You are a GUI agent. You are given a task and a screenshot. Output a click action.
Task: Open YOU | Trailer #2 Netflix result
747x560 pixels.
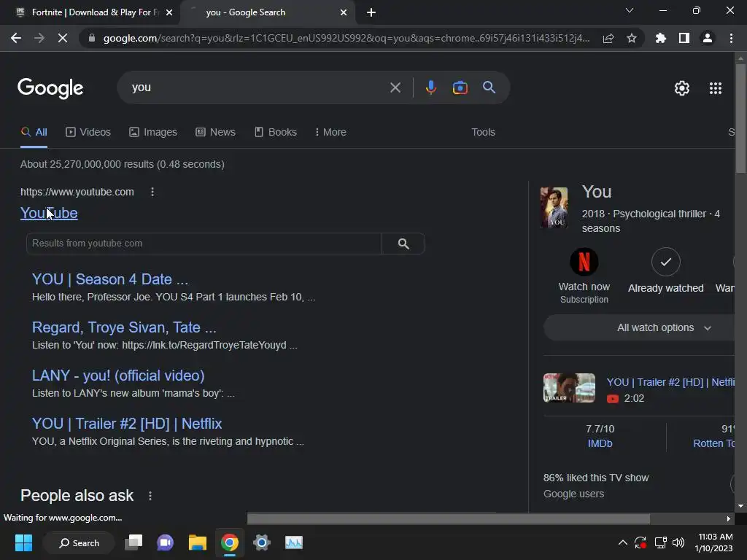[127, 424]
